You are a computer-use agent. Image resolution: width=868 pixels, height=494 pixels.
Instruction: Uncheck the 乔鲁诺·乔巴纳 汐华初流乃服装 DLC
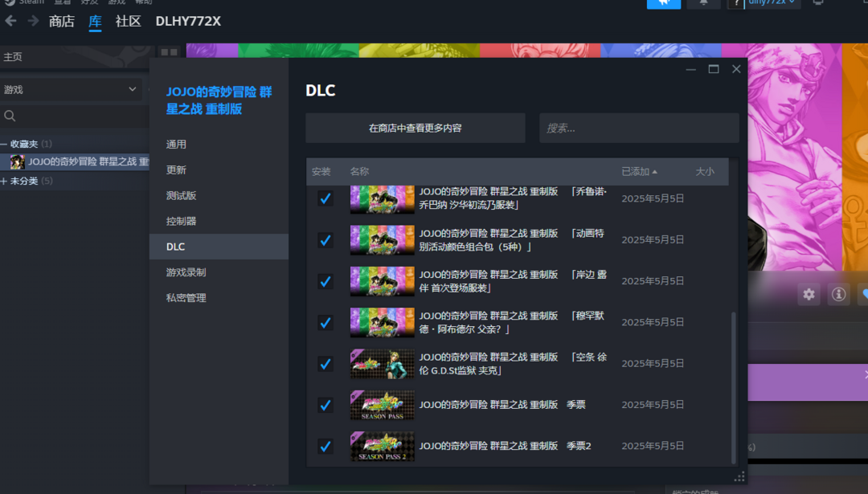[x=325, y=198]
